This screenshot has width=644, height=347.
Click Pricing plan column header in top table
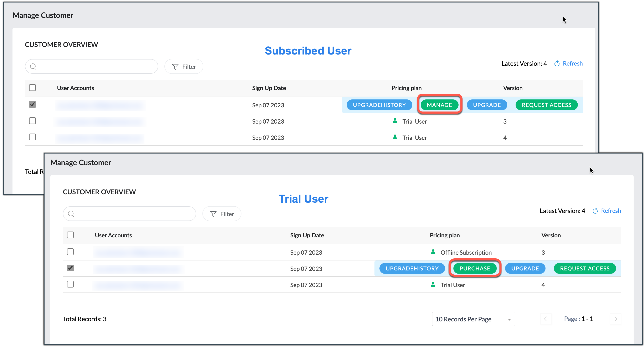click(406, 88)
